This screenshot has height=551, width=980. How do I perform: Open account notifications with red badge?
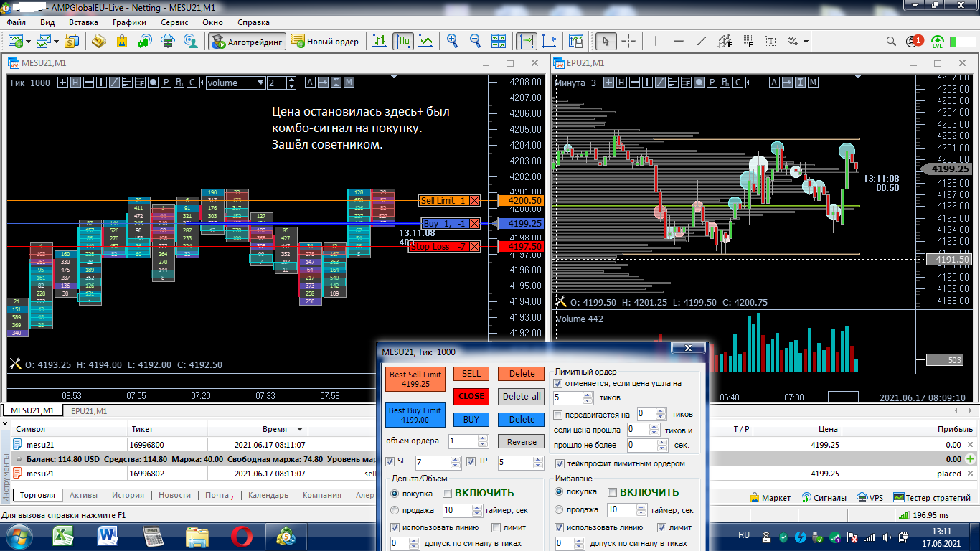click(x=915, y=41)
